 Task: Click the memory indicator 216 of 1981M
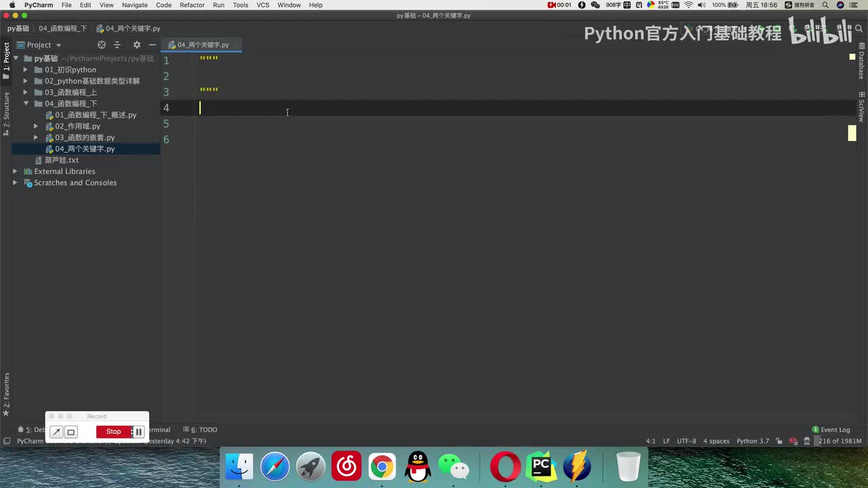pyautogui.click(x=840, y=441)
